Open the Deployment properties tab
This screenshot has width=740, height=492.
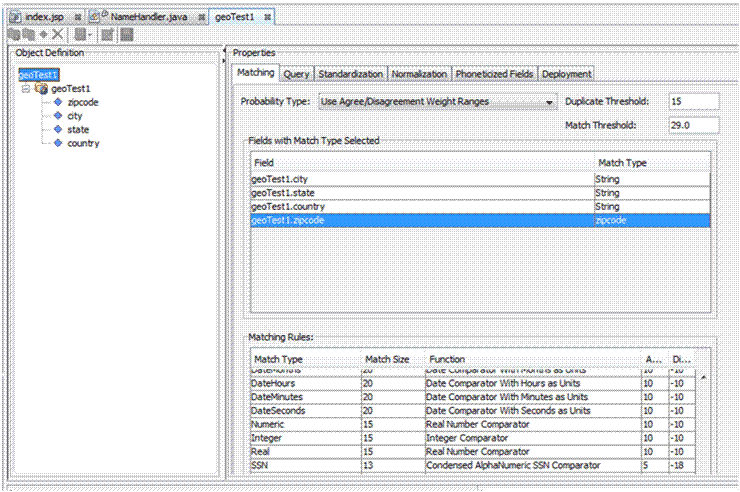point(566,74)
